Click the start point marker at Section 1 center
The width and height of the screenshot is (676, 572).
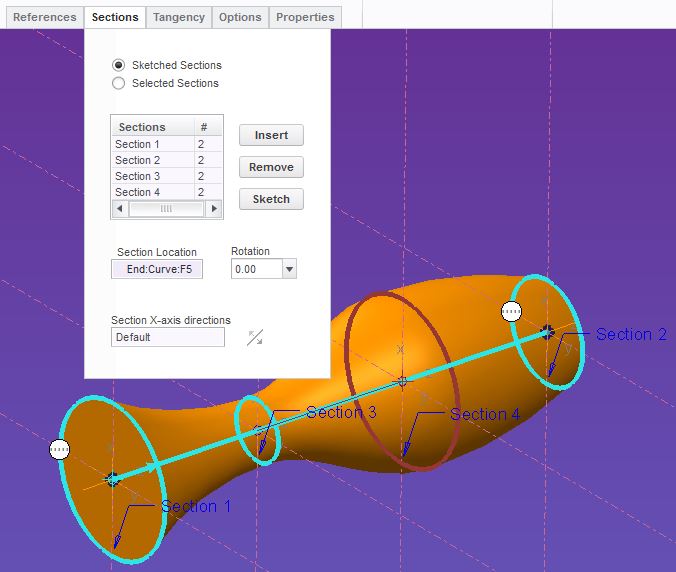tap(113, 479)
